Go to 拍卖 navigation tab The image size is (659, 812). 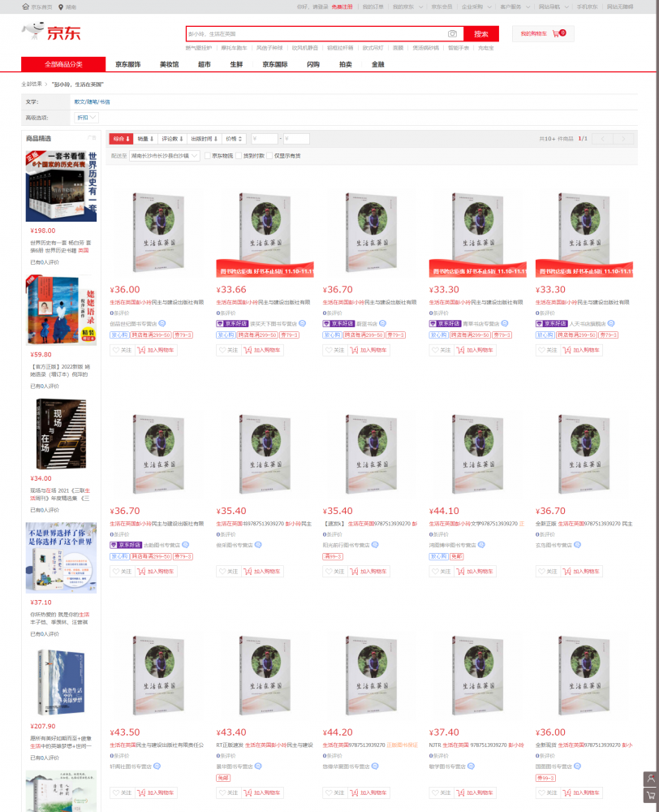345,64
